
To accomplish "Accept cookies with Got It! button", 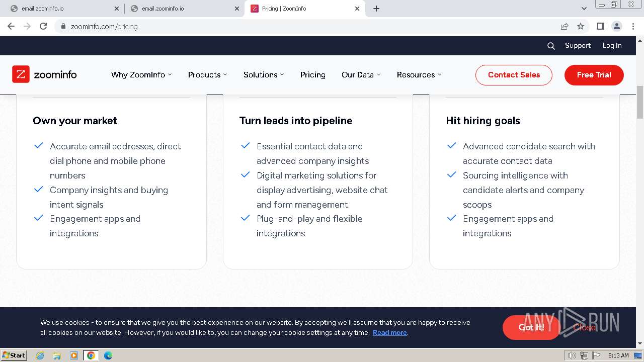I will coord(531,327).
